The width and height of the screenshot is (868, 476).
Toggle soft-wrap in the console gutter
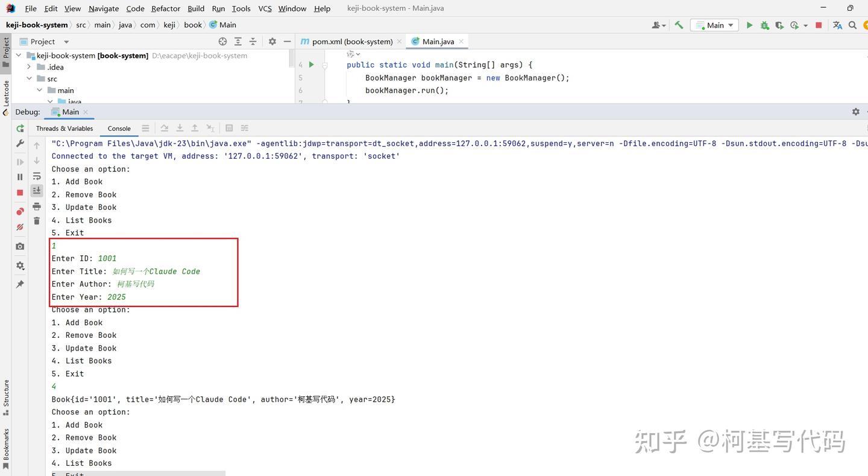pyautogui.click(x=37, y=176)
